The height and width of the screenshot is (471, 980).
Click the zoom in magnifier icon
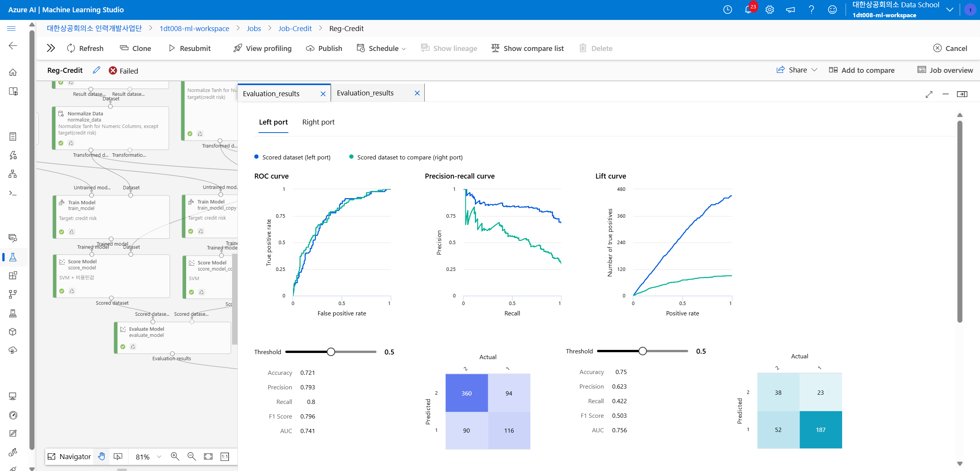point(175,456)
